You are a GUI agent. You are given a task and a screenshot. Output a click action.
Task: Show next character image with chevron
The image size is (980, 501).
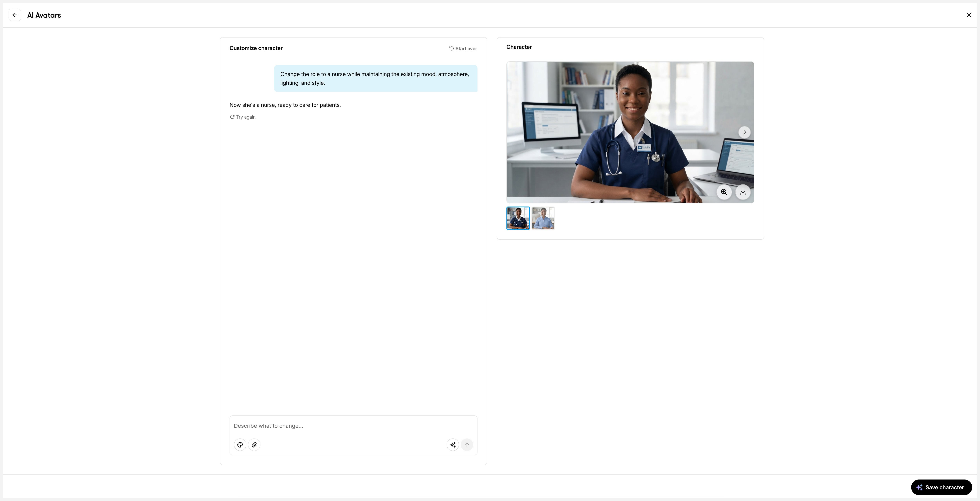[x=745, y=132]
